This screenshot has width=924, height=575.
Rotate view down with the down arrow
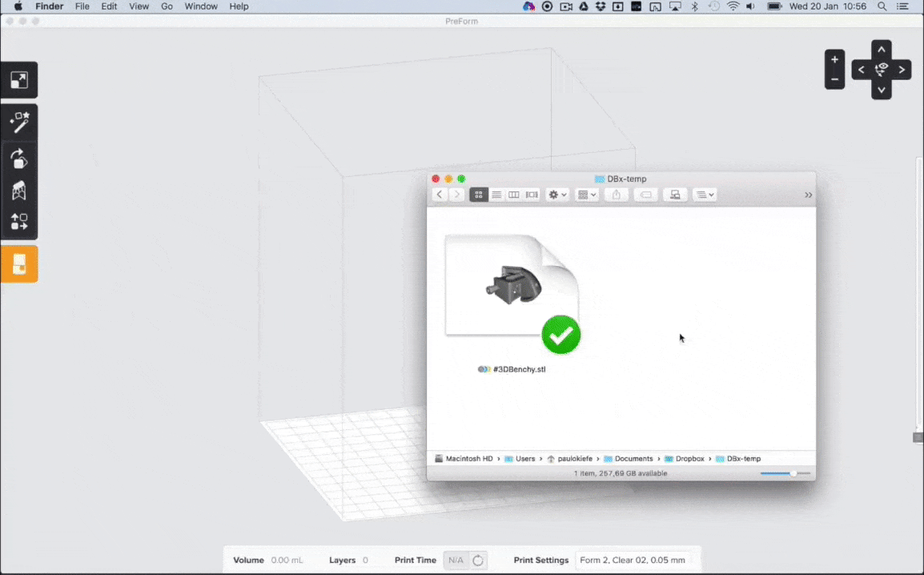click(x=881, y=90)
